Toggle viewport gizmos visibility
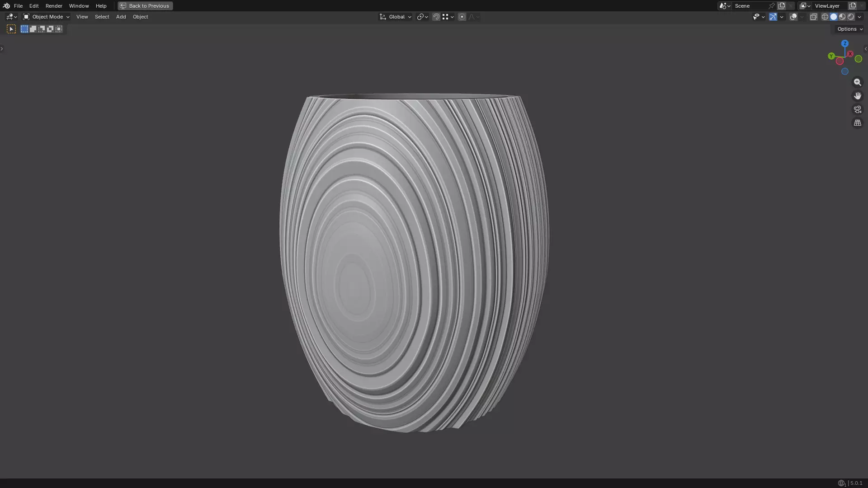Screen dimensions: 868x488 coord(773,17)
